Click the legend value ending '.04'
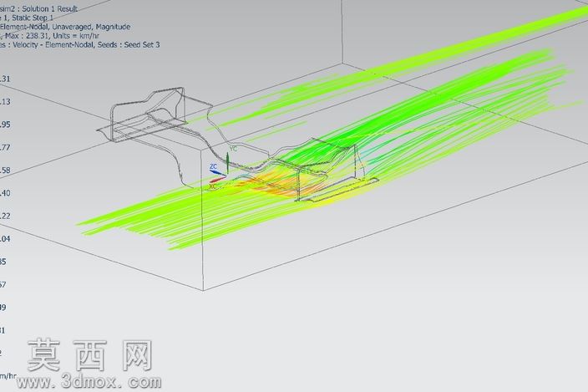 click(x=5, y=239)
